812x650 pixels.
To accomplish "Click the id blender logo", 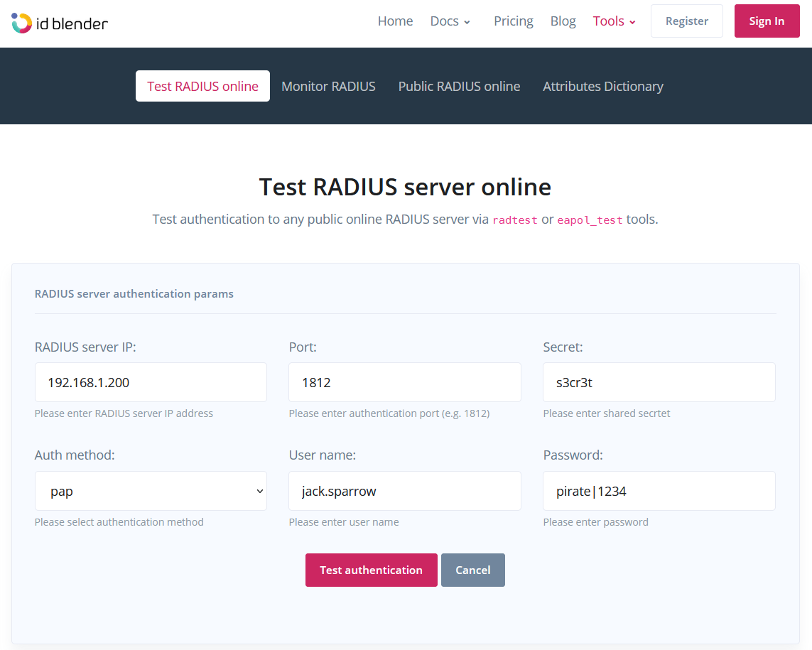I will pyautogui.click(x=60, y=22).
